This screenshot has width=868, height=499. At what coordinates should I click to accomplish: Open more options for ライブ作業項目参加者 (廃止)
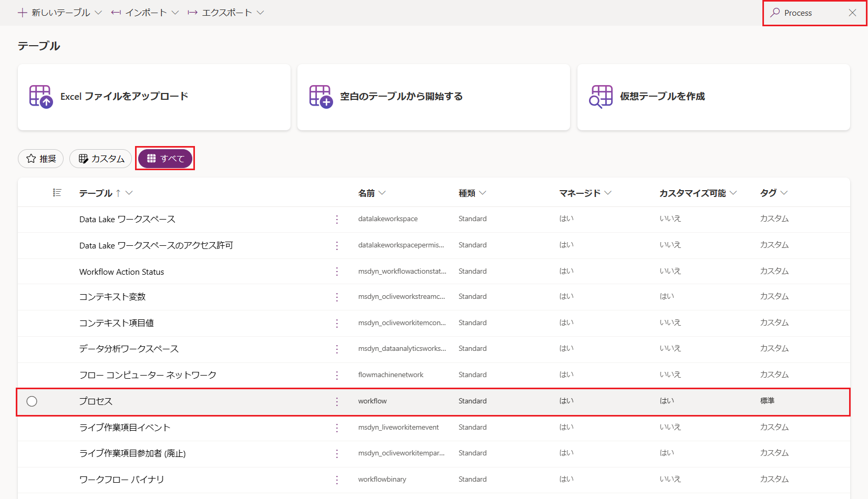click(x=337, y=453)
